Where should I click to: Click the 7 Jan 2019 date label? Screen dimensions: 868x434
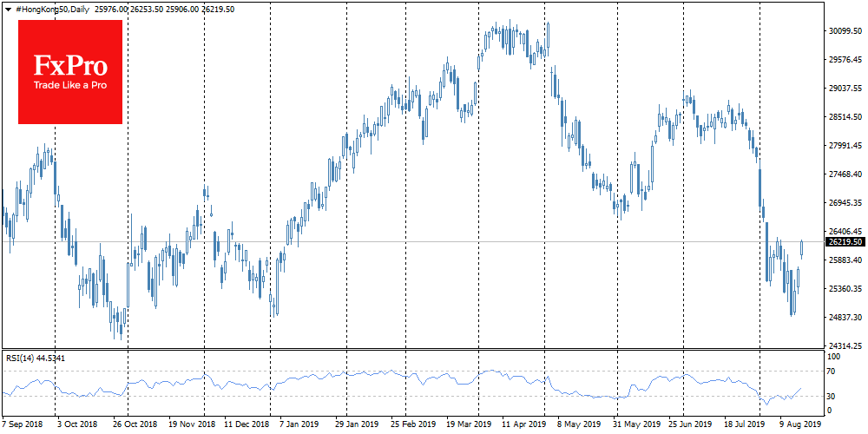coord(300,426)
